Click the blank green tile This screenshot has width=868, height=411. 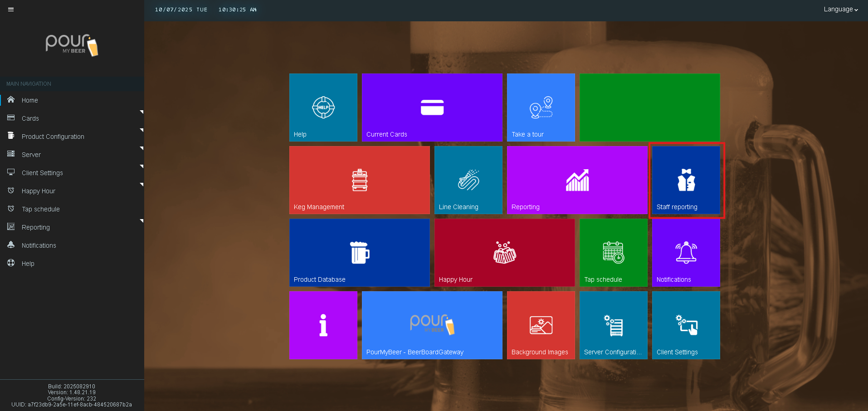click(x=649, y=108)
